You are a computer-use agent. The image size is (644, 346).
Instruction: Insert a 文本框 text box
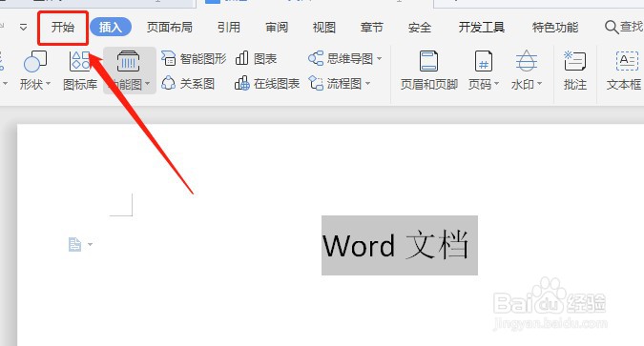[624, 71]
